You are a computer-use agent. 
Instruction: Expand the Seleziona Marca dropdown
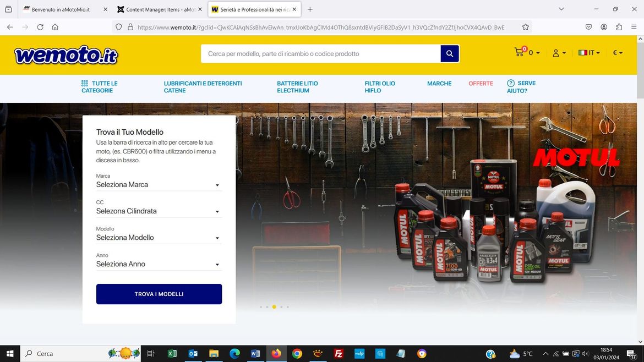159,185
